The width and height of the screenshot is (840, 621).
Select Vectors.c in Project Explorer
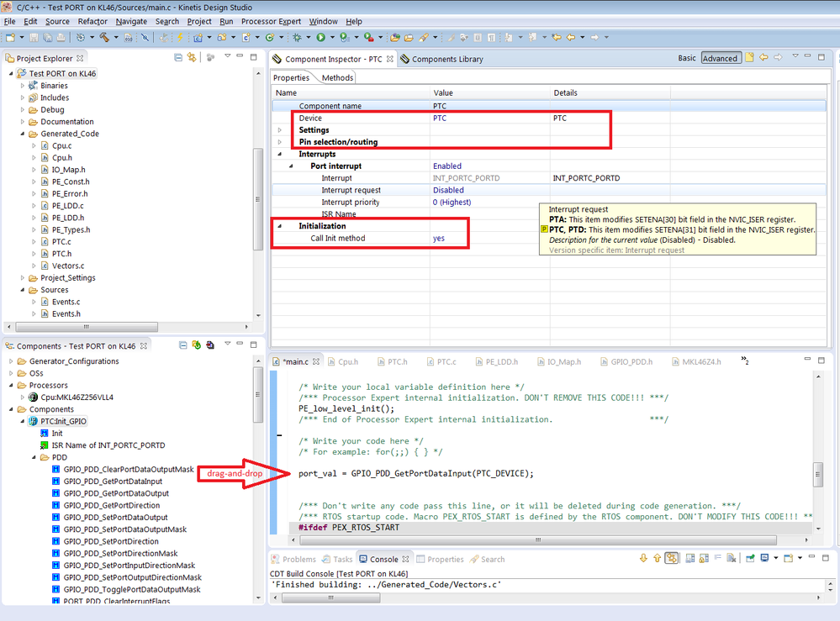coord(68,266)
